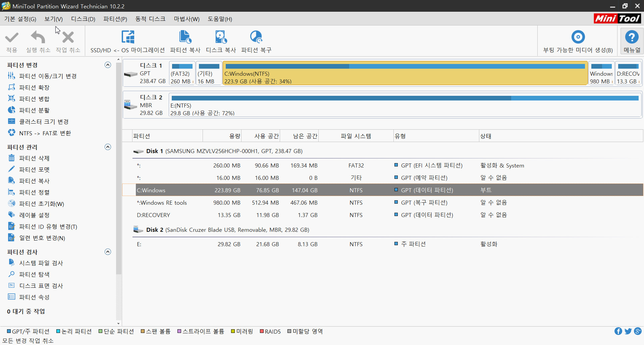The image size is (644, 345).
Task: Click 파티션 복사 in 파티션 관리 list
Action: coord(29,181)
